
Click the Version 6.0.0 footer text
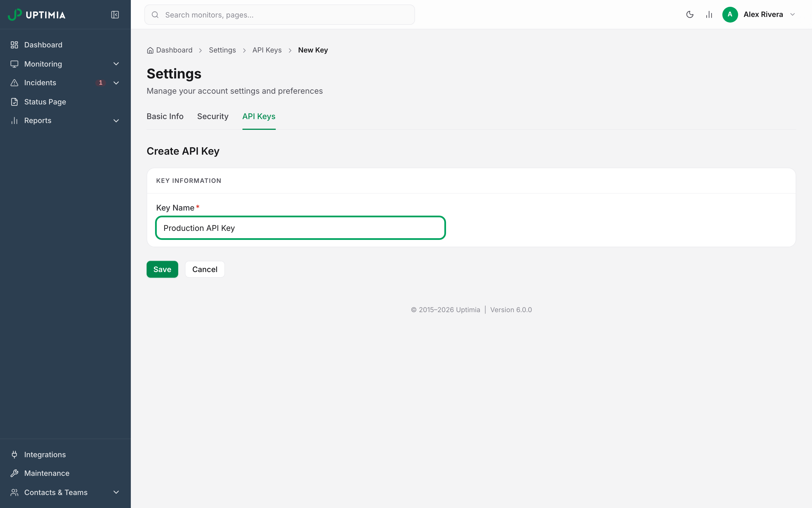click(x=511, y=310)
